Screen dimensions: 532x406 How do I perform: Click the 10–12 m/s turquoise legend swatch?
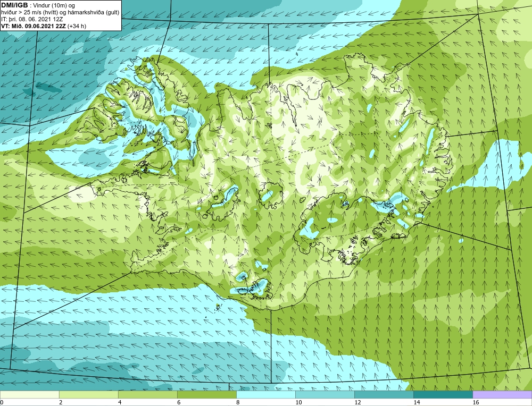(x=325, y=394)
